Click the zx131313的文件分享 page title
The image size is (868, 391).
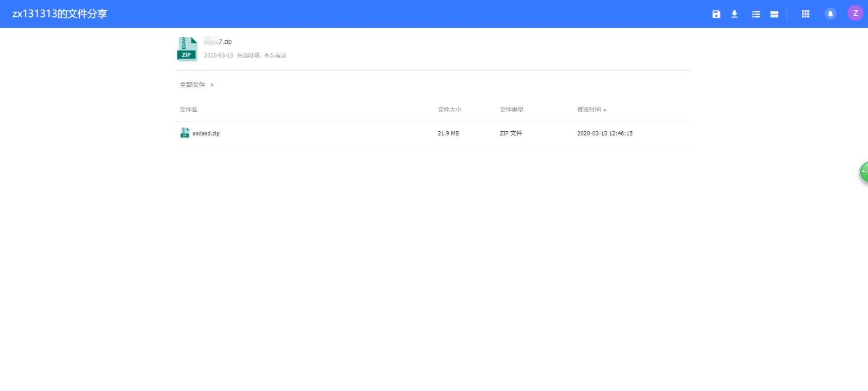[x=60, y=14]
